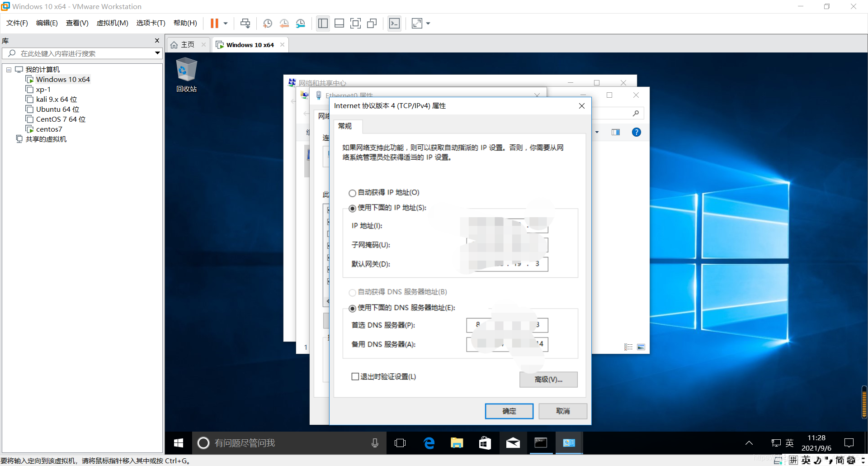
Task: Click the preview pane icon in network connections
Action: click(616, 132)
